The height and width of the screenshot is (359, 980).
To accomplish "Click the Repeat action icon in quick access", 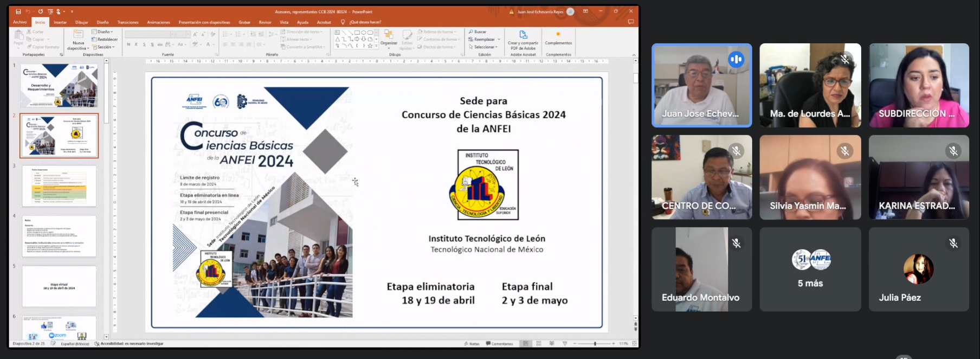I will tap(41, 11).
